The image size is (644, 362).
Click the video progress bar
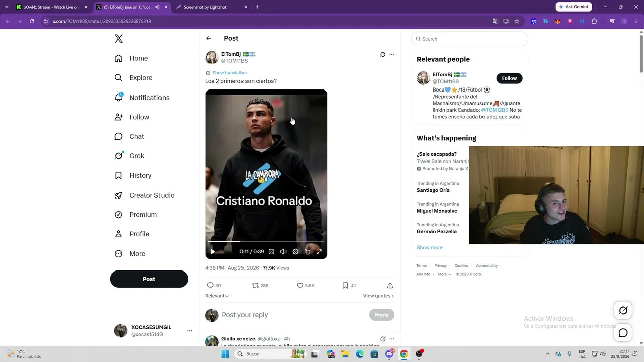pos(266,242)
